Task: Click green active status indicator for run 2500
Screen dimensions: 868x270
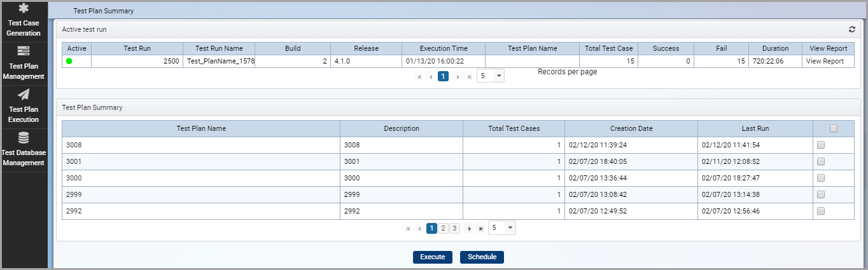Action: [x=69, y=61]
